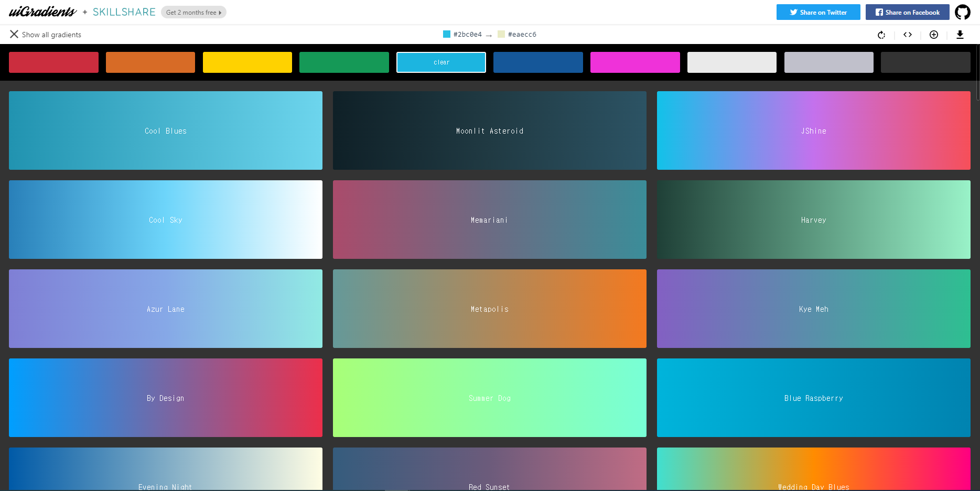Open the Skillshare link
Image resolution: width=980 pixels, height=491 pixels.
[x=124, y=12]
